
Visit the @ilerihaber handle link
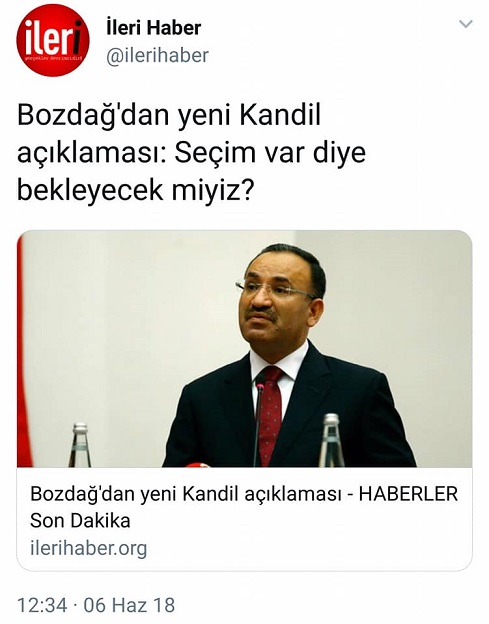pos(157,55)
